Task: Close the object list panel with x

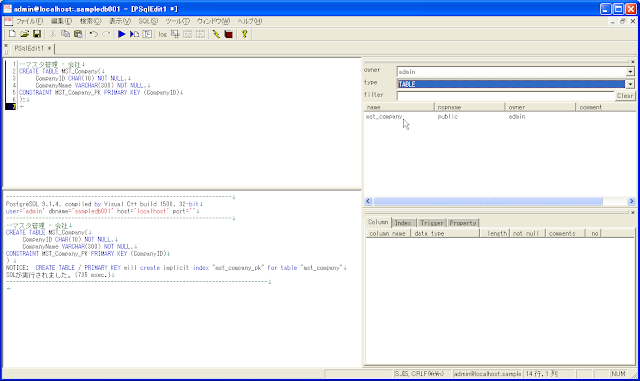Action: 633,62
